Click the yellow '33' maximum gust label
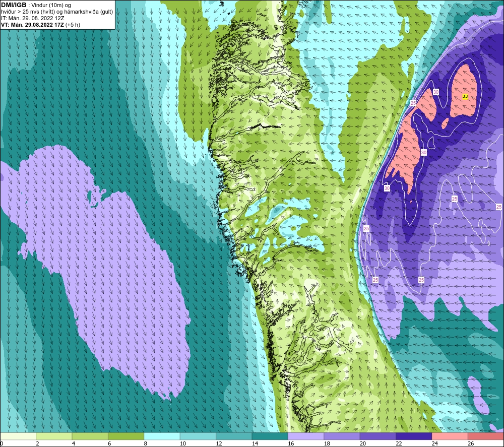The width and height of the screenshot is (504, 447). tap(465, 96)
